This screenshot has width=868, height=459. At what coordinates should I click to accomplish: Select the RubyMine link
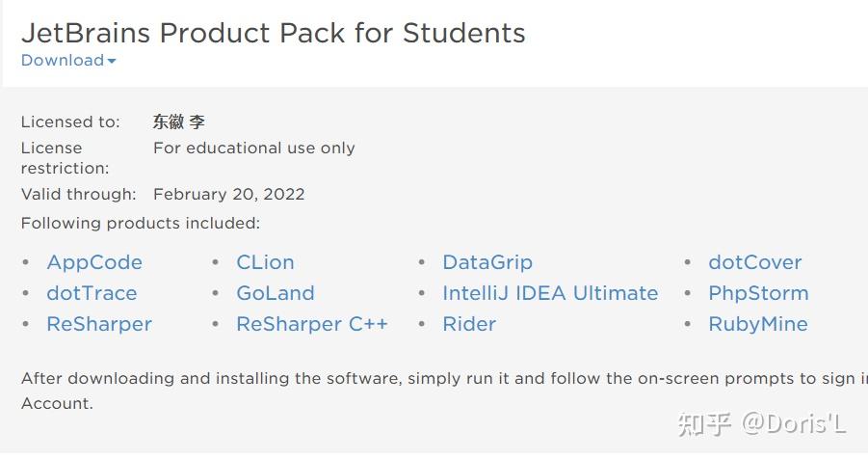[x=758, y=324]
